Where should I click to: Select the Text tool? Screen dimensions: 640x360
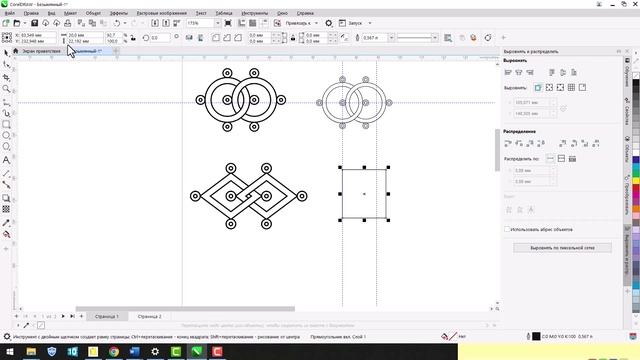coord(6,160)
